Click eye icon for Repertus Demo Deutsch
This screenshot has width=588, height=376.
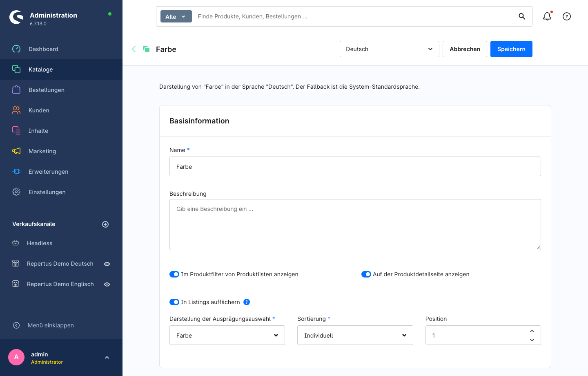(x=107, y=264)
